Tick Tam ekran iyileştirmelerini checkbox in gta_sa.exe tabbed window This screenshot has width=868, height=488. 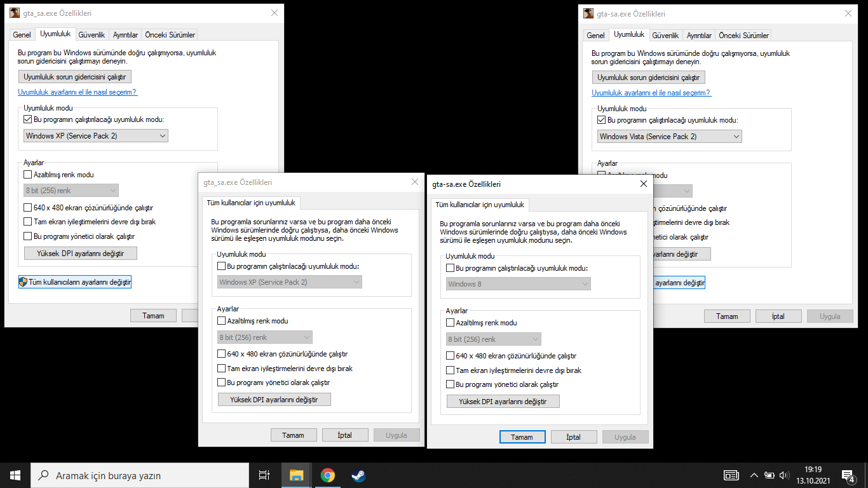pos(28,222)
